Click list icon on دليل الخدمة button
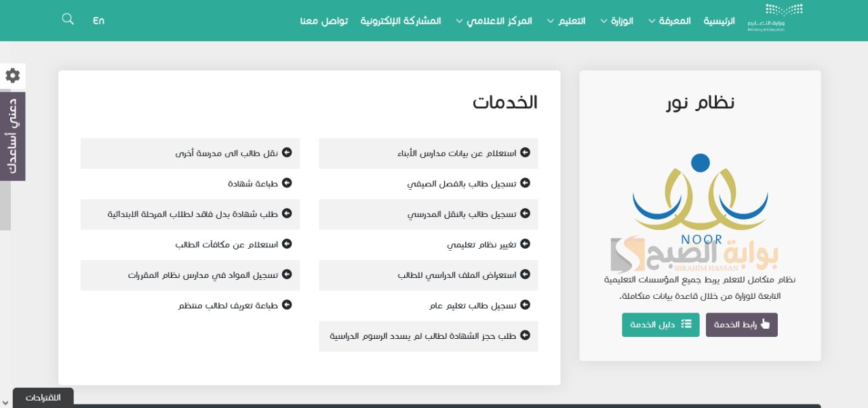This screenshot has height=408, width=868. [x=686, y=324]
